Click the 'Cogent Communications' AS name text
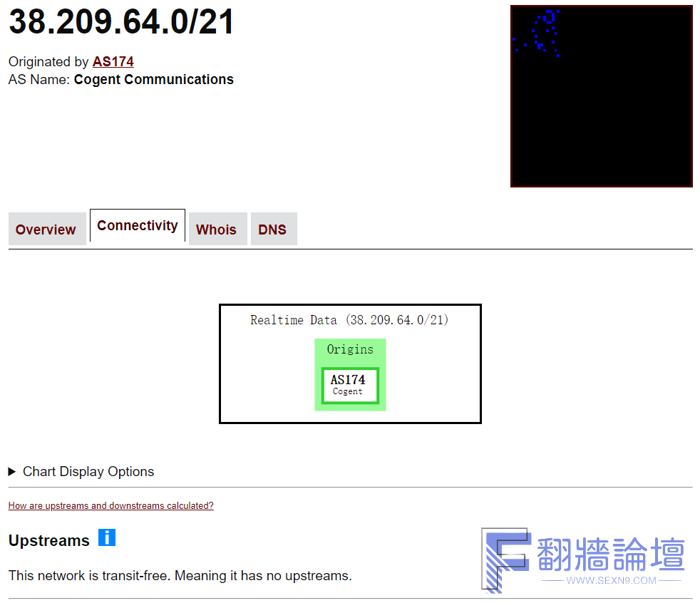The height and width of the screenshot is (603, 700). pyautogui.click(x=153, y=79)
